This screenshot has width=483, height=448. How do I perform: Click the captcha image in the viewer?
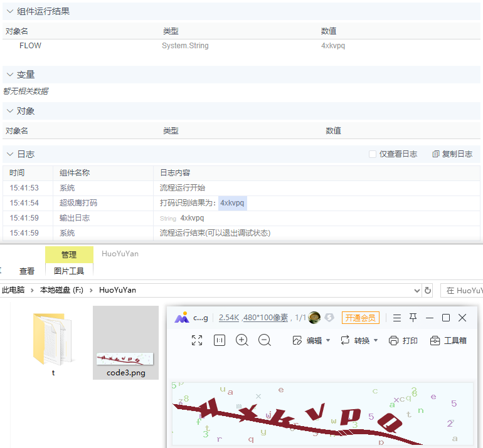point(322,414)
